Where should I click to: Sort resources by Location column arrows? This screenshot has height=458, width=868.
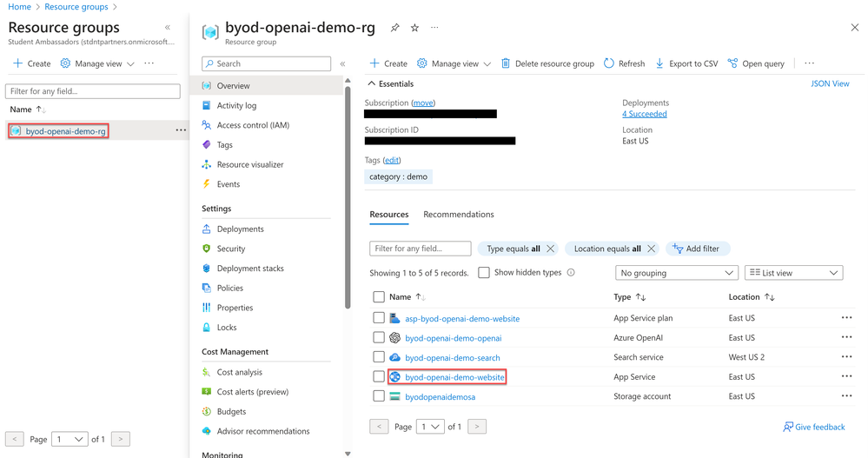tap(770, 297)
